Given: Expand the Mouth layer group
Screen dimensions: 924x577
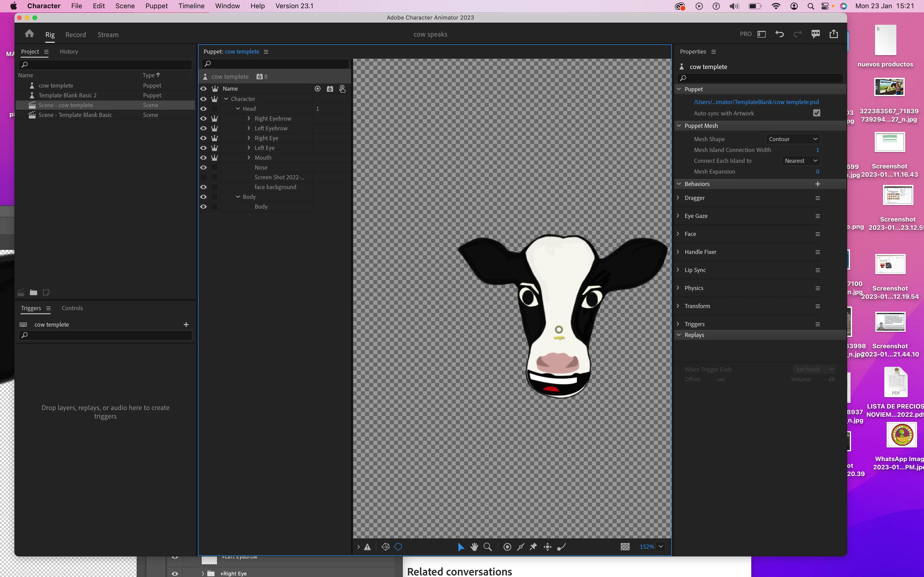Looking at the screenshot, I should [249, 157].
